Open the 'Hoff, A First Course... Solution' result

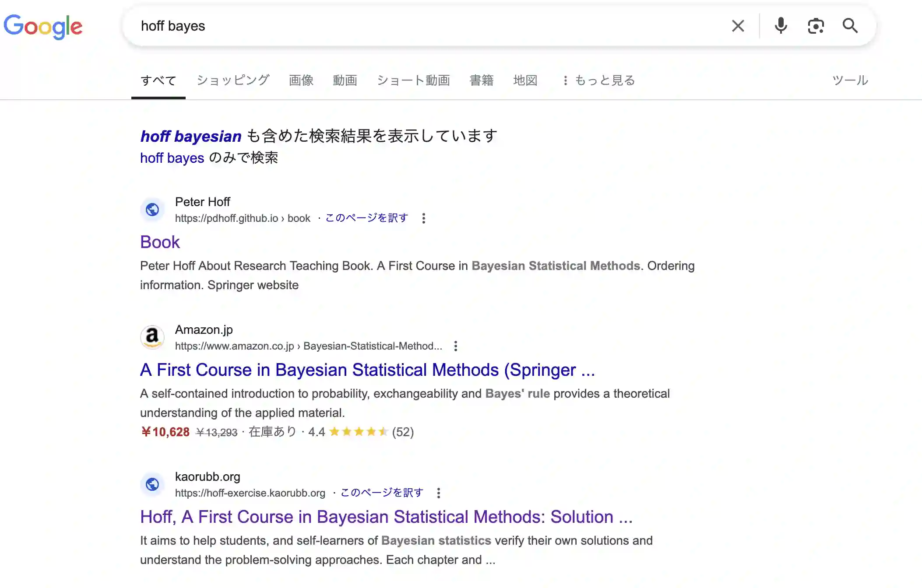coord(386,517)
